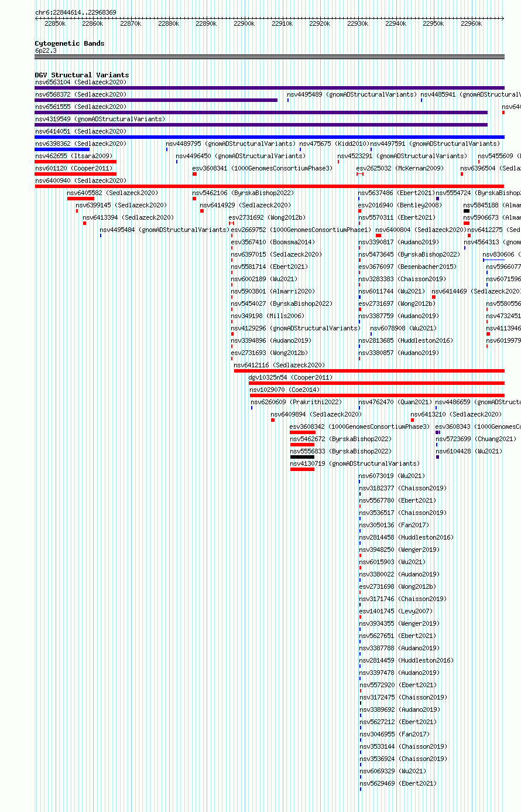
Task: Open nsv6413394 (Sedlazeck2020) variant
Action: pos(128,217)
